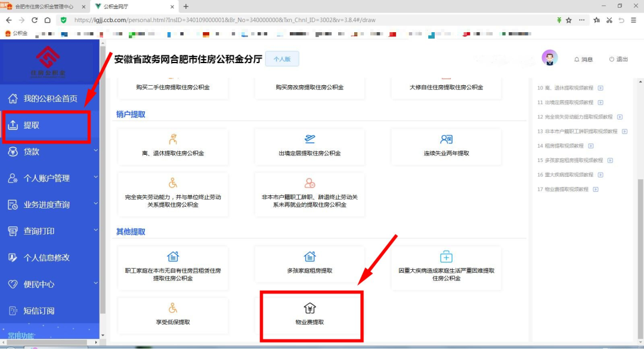644x349 pixels.
Task: Click the 出境定居提取 airplane icon
Action: coord(309,139)
